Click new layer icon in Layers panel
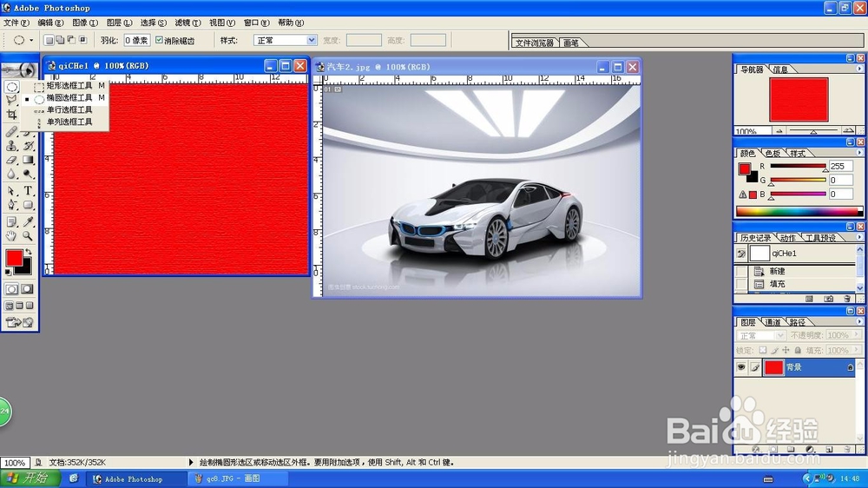Image resolution: width=868 pixels, height=488 pixels. [x=829, y=449]
